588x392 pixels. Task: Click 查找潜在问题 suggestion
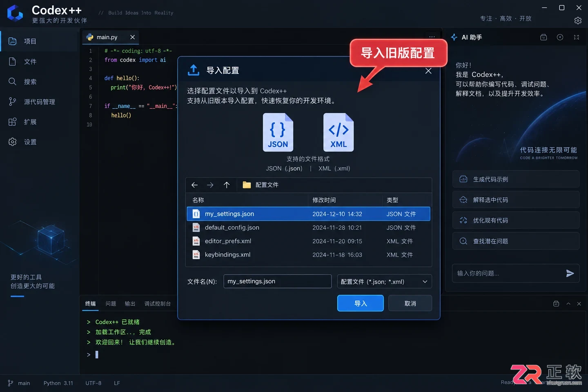coord(516,241)
